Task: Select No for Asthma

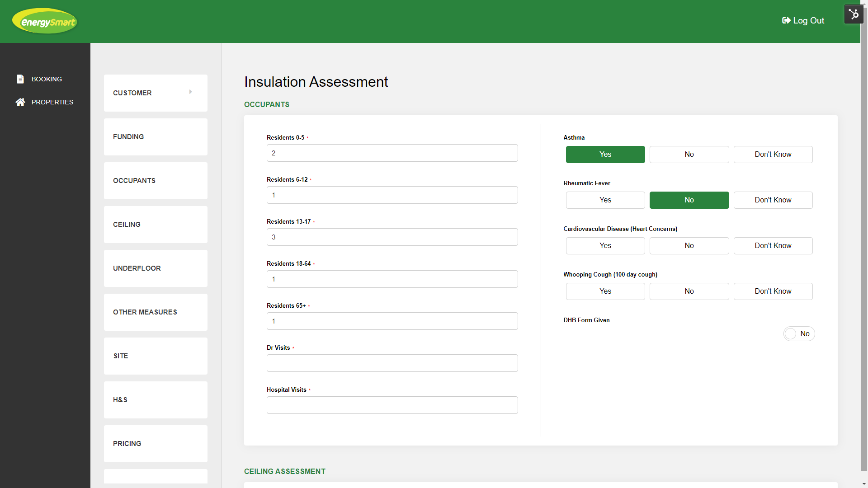Action: [x=689, y=155]
